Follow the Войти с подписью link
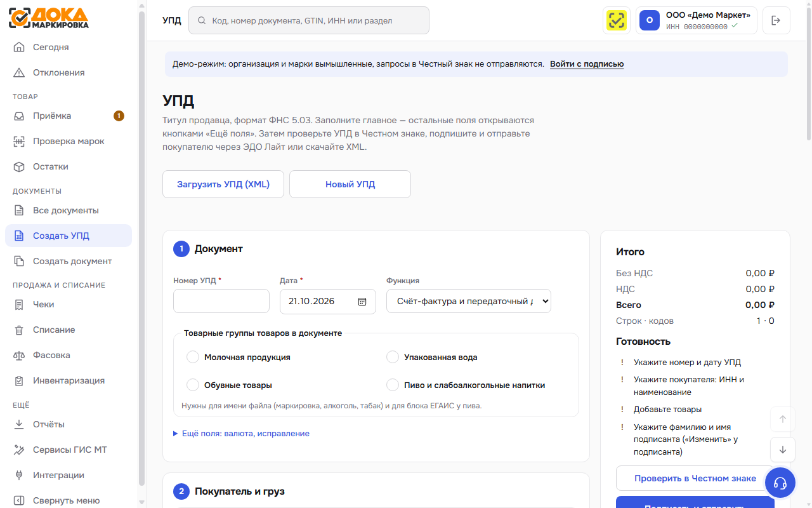Image resolution: width=812 pixels, height=508 pixels. click(587, 64)
